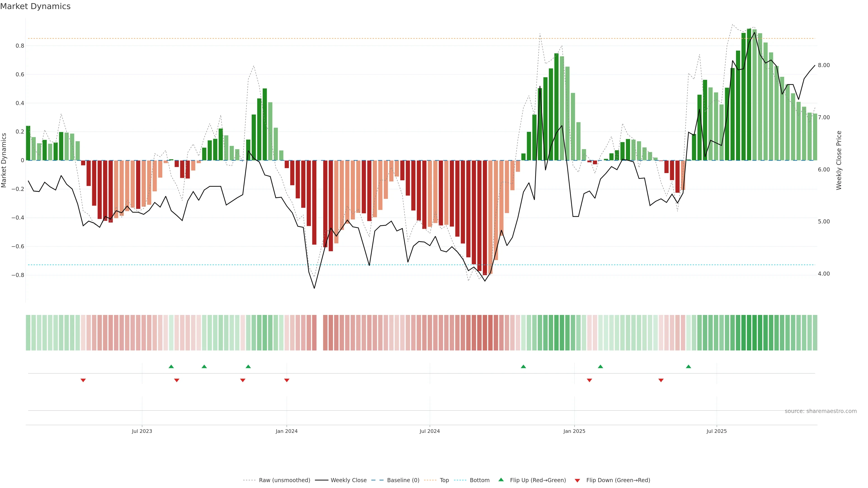Viewport: 868px width, 488px height.
Task: Toggle the Baseline (0) legend entry
Action: point(403,480)
